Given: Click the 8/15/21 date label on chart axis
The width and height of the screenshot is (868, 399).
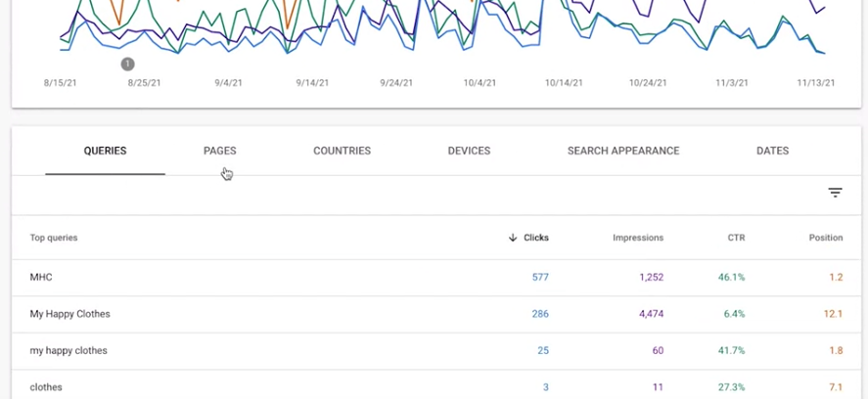Looking at the screenshot, I should tap(61, 83).
